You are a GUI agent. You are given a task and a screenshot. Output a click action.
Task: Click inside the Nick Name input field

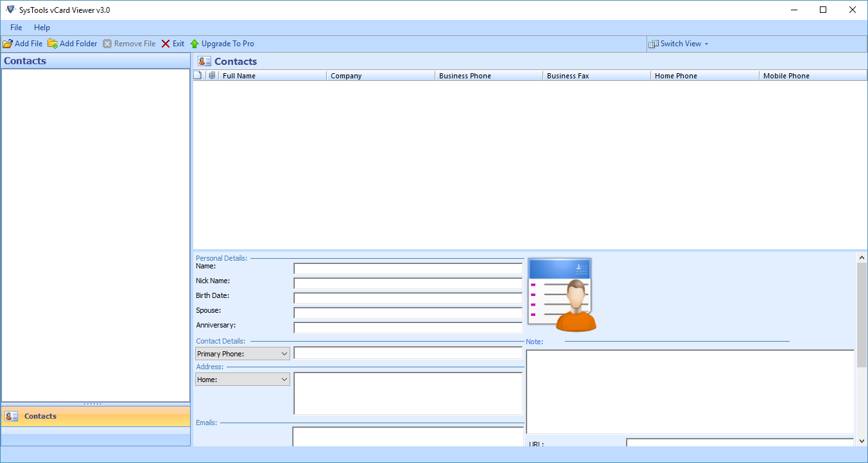pos(408,283)
